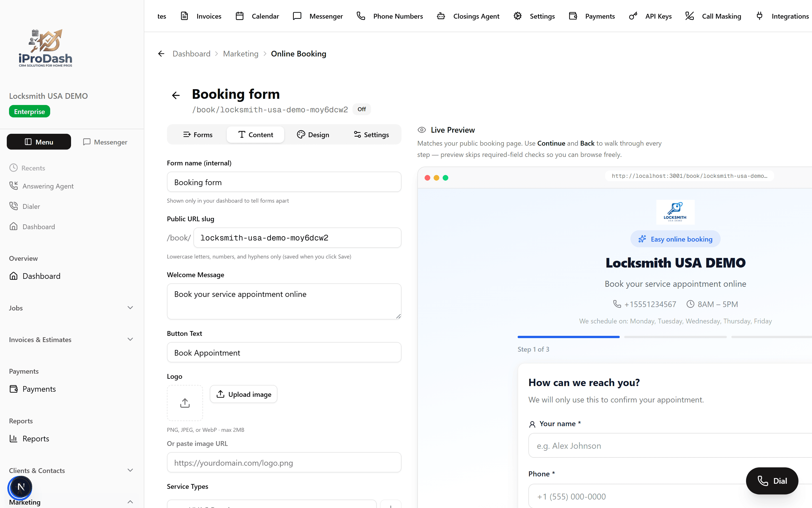Image resolution: width=812 pixels, height=508 pixels.
Task: Click the Phone field in preview
Action: coord(670,496)
